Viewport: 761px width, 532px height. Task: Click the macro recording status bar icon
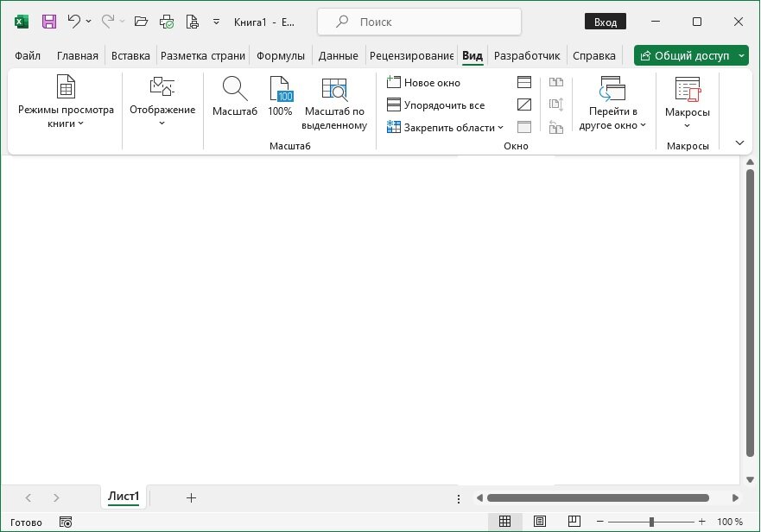point(66,522)
